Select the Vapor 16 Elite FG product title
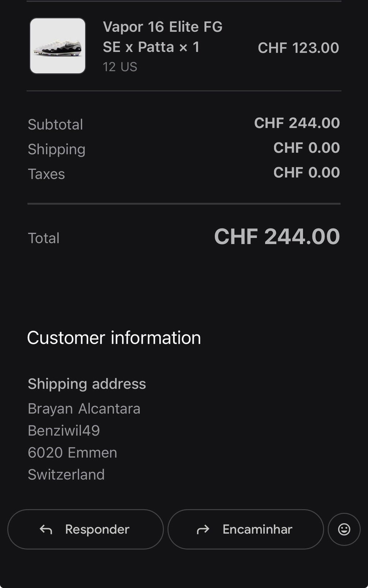 click(162, 37)
